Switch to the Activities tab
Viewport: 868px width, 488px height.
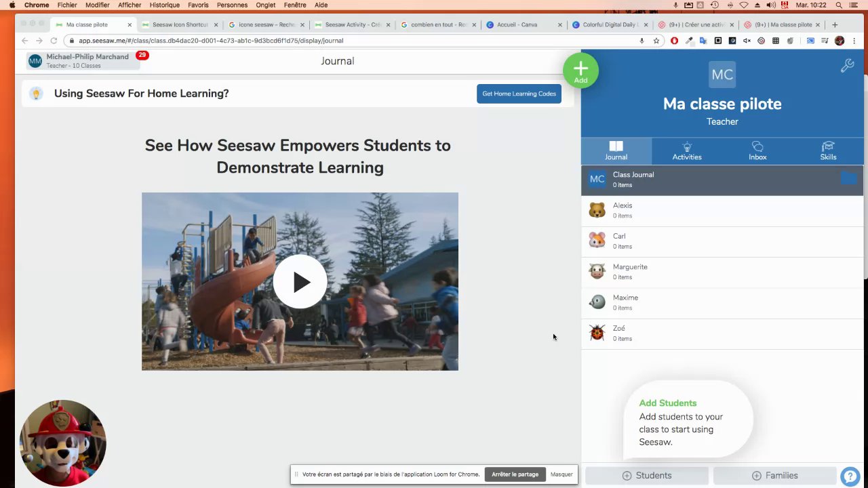[687, 151]
